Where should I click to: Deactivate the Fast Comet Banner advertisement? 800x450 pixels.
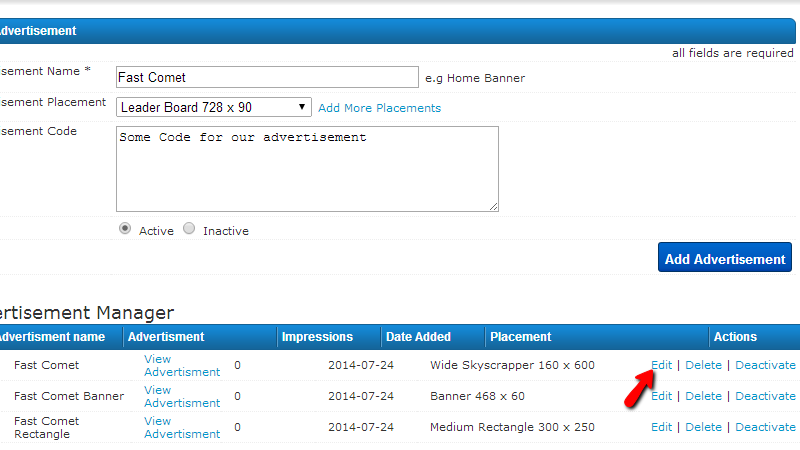point(765,396)
